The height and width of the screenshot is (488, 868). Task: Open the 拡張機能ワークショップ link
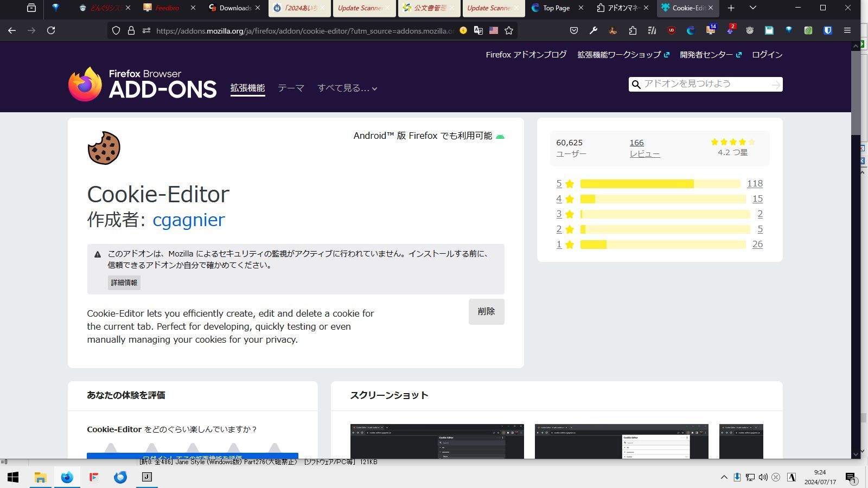(623, 55)
